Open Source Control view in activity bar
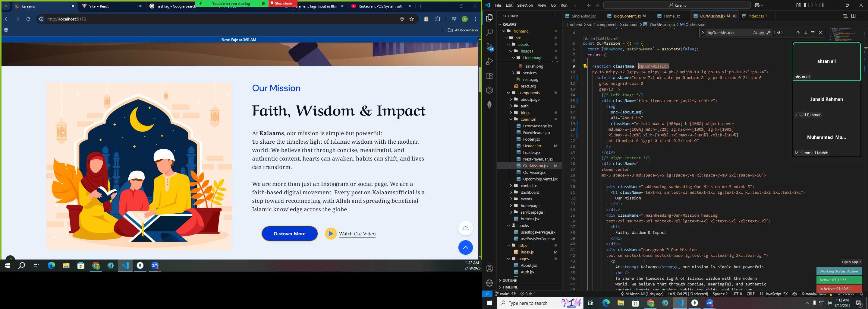868x309 pixels. (489, 47)
